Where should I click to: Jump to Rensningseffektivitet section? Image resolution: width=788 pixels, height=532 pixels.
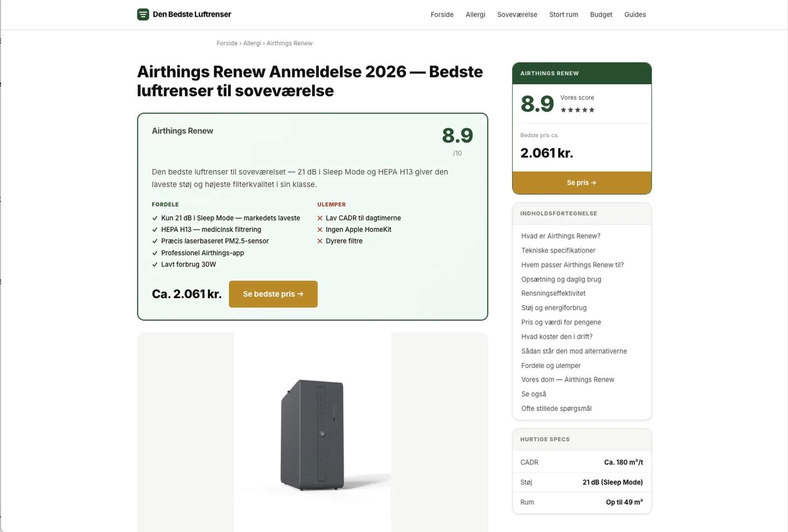[553, 294]
